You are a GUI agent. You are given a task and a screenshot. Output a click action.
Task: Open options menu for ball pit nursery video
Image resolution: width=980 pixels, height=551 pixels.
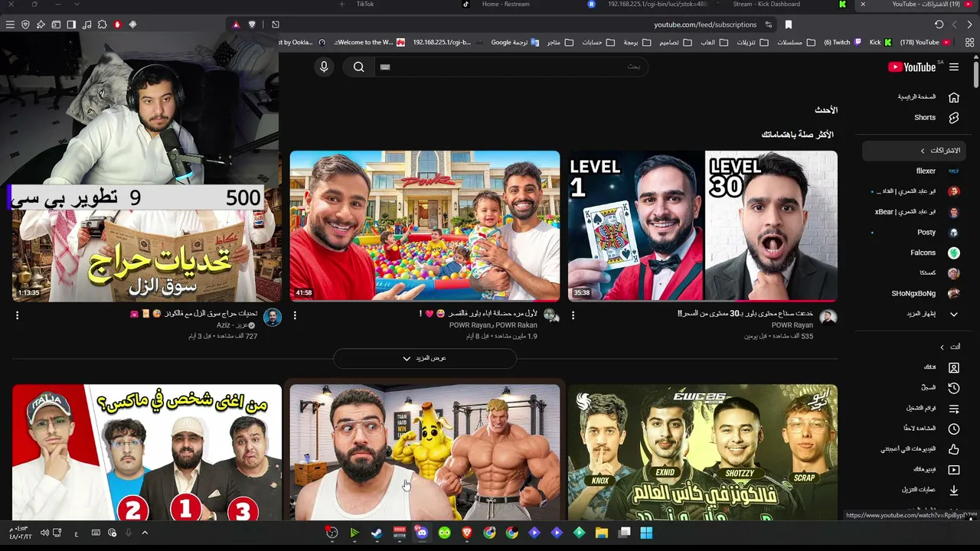pyautogui.click(x=295, y=315)
